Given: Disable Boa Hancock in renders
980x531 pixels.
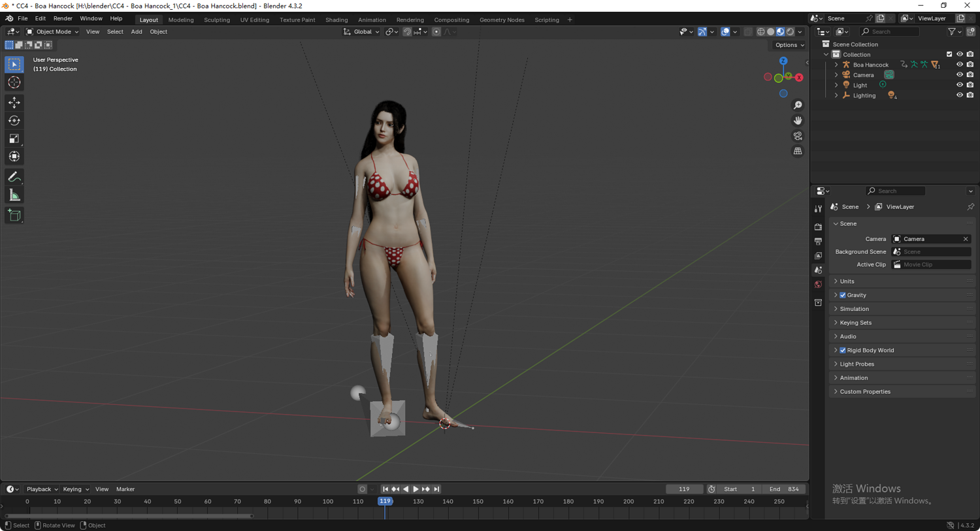Looking at the screenshot, I should point(970,65).
